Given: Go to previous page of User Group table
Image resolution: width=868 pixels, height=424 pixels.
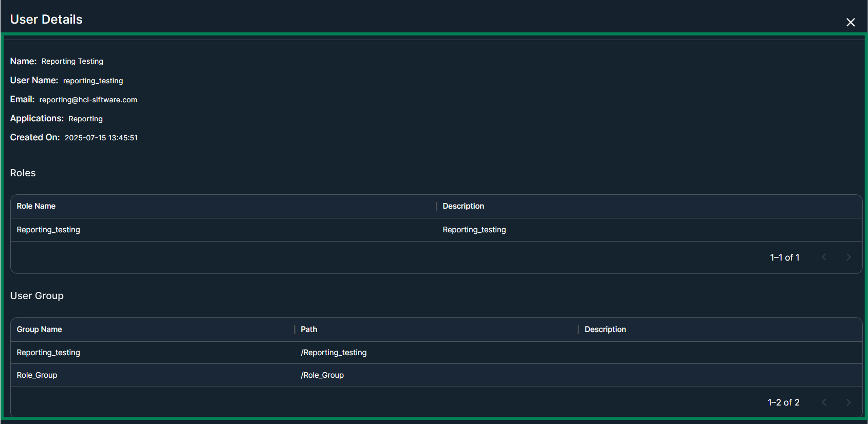Looking at the screenshot, I should tap(824, 402).
